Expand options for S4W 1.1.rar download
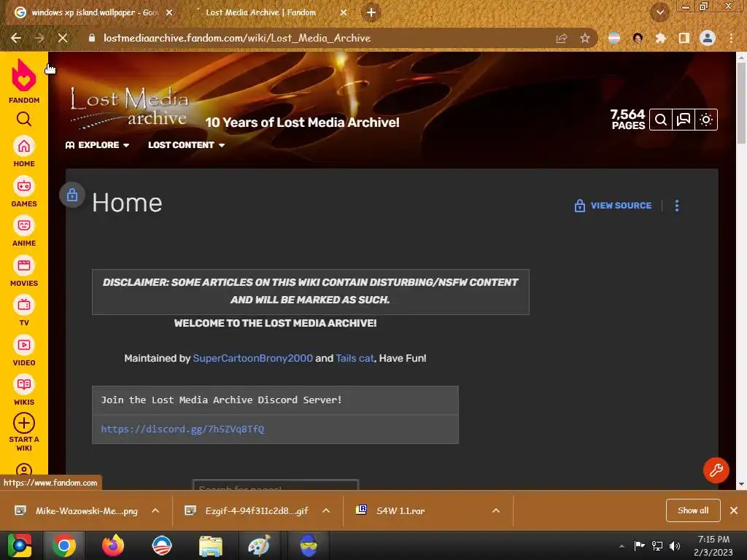The width and height of the screenshot is (747, 560). point(496,511)
